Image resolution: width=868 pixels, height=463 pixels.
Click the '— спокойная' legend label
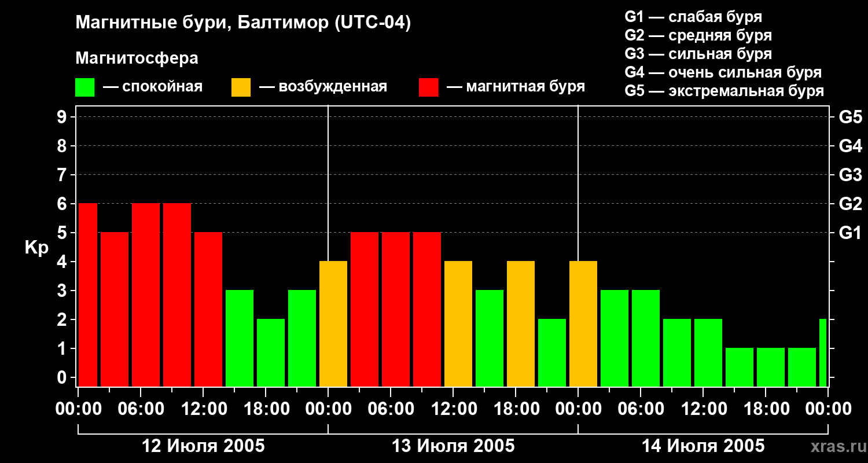pos(153,87)
